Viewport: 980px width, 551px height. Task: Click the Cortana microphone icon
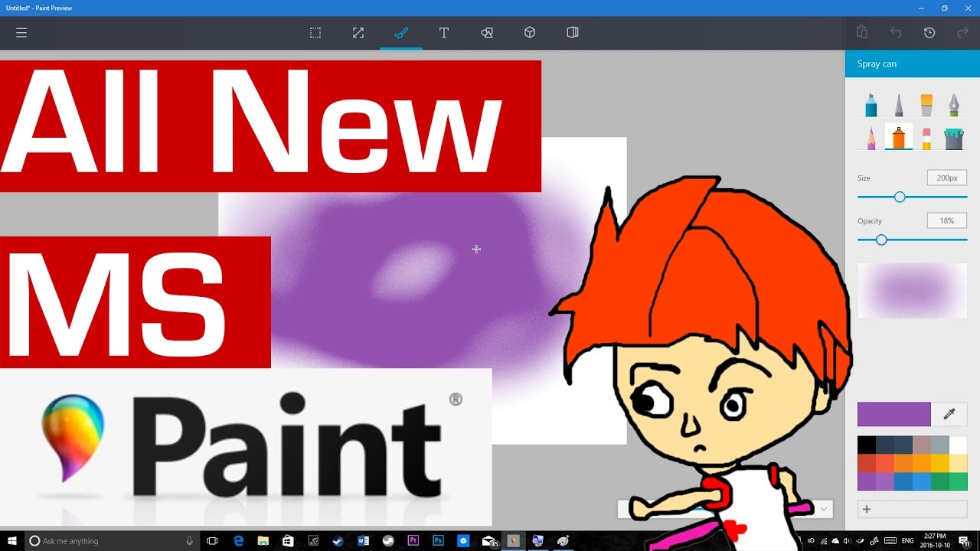tap(189, 541)
